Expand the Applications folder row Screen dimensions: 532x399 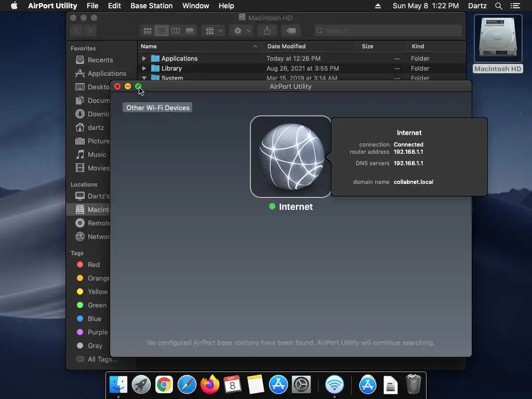point(144,58)
